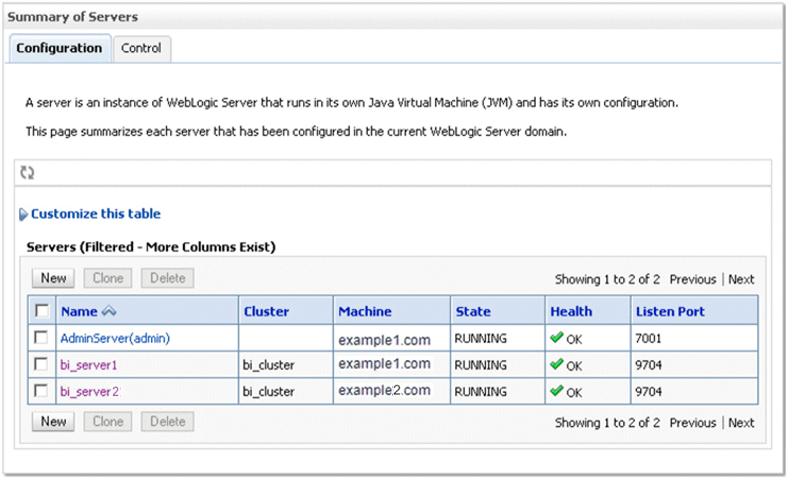Click example1.com in bi_server1 row
Screen dimensions: 786x477
[x=384, y=364]
